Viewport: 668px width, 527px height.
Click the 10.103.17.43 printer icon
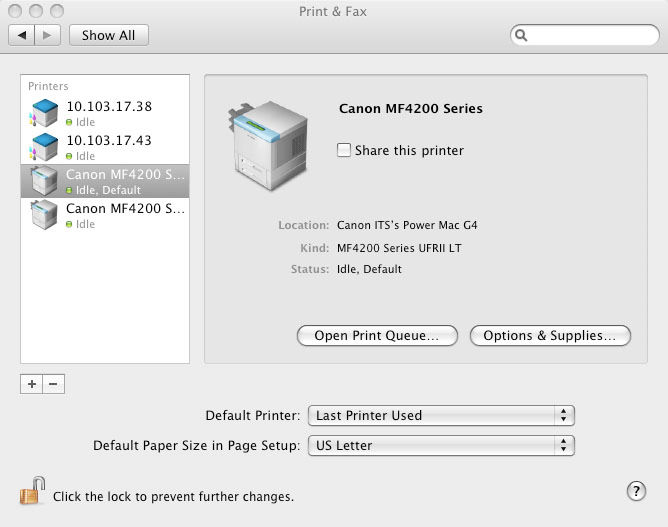click(x=44, y=147)
